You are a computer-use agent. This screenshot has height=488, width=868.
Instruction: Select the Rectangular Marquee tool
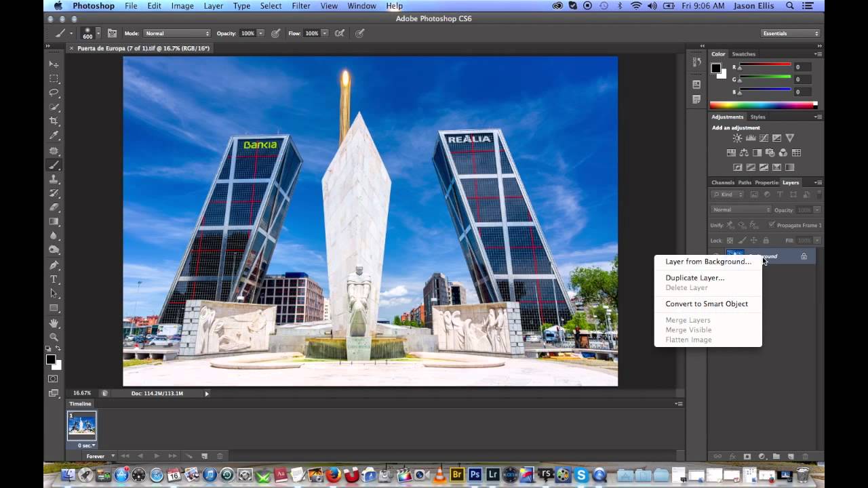(54, 79)
